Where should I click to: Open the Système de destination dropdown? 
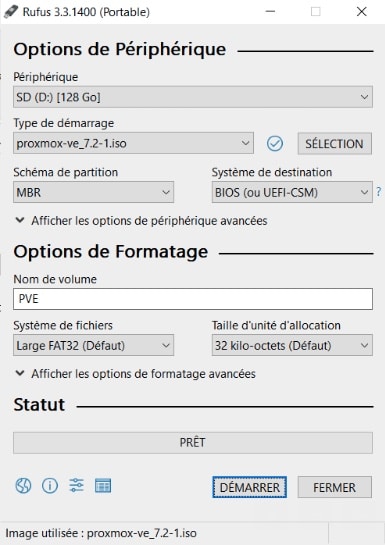pyautogui.click(x=292, y=192)
